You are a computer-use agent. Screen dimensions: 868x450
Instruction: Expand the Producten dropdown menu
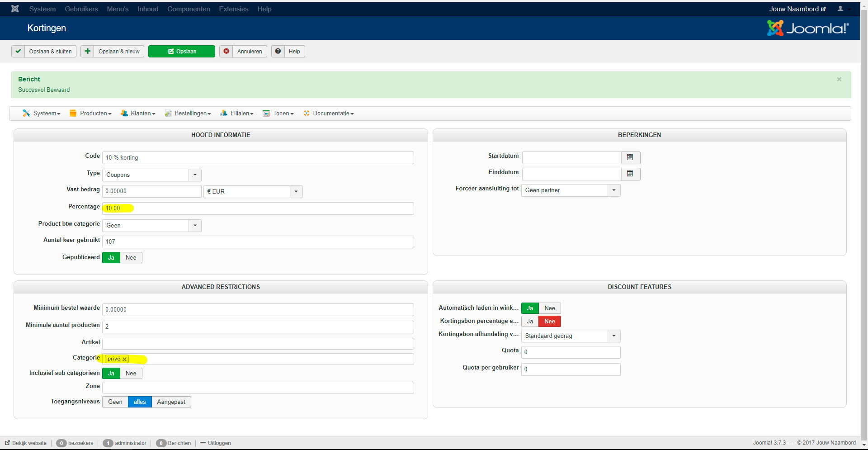(90, 113)
